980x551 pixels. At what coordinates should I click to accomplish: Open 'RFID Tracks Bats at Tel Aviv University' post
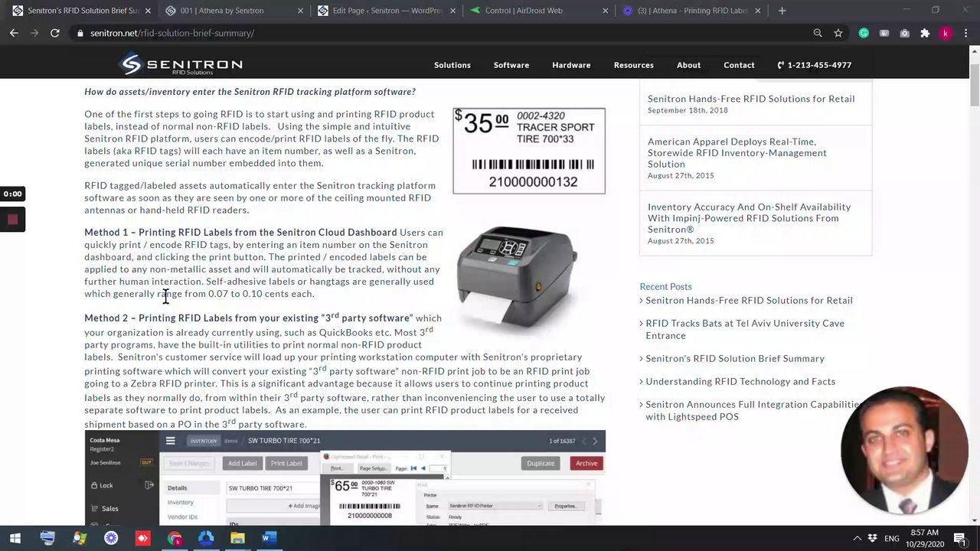click(745, 329)
